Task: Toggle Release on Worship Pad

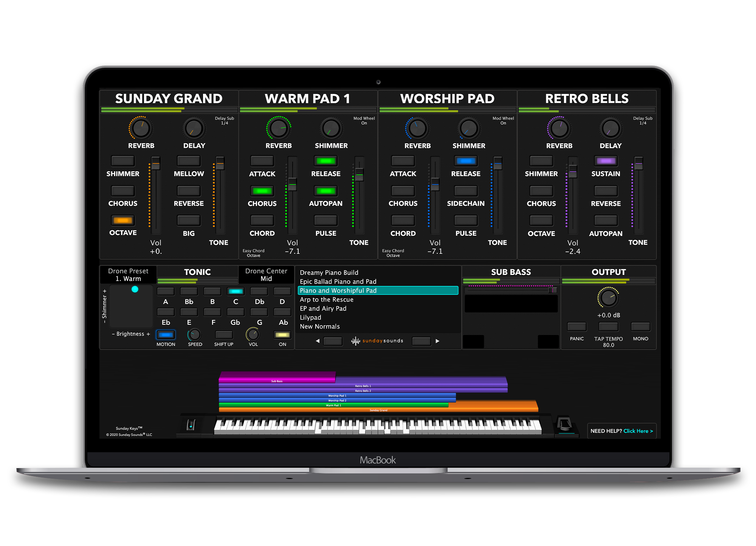Action: pos(466,161)
